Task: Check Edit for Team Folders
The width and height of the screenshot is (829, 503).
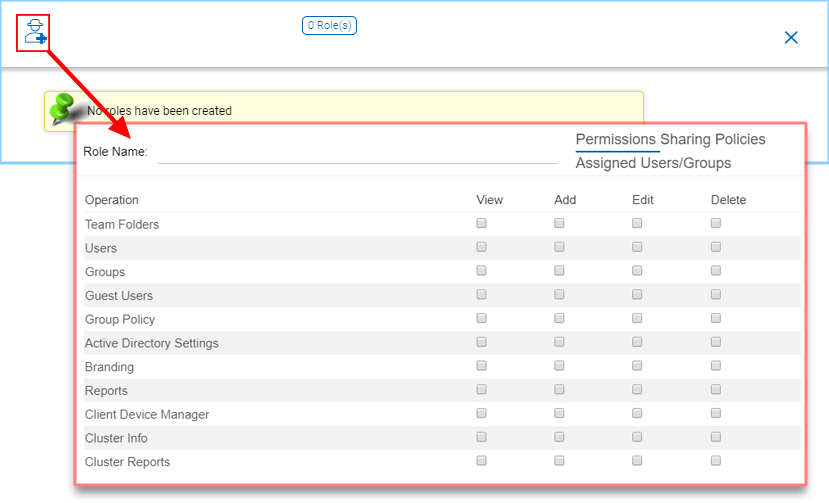Action: pyautogui.click(x=637, y=223)
